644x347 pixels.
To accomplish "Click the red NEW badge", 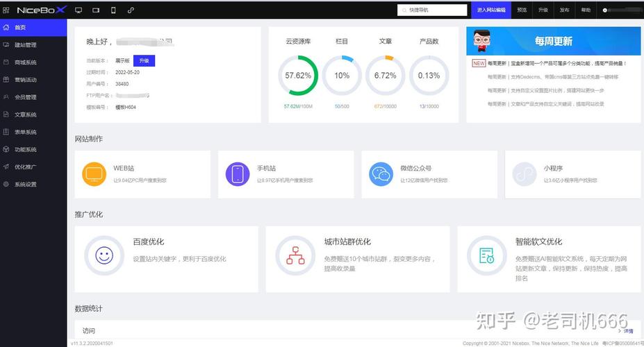I will [479, 63].
